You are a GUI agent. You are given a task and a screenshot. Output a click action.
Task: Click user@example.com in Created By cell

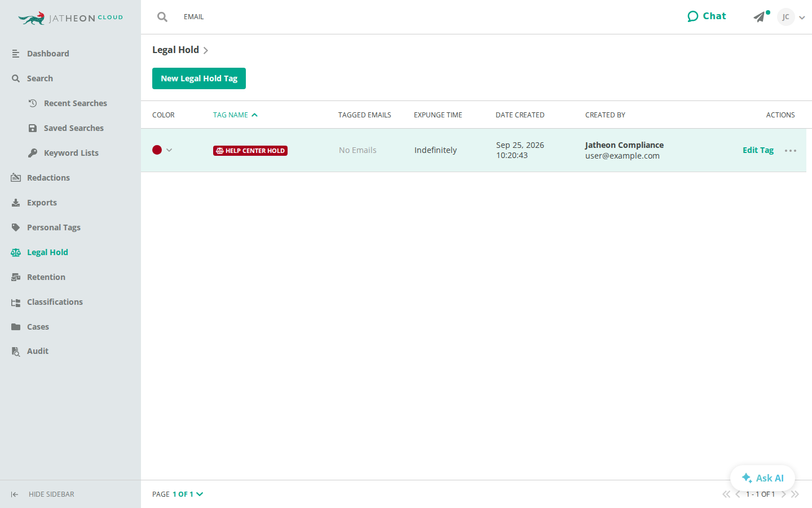click(623, 156)
